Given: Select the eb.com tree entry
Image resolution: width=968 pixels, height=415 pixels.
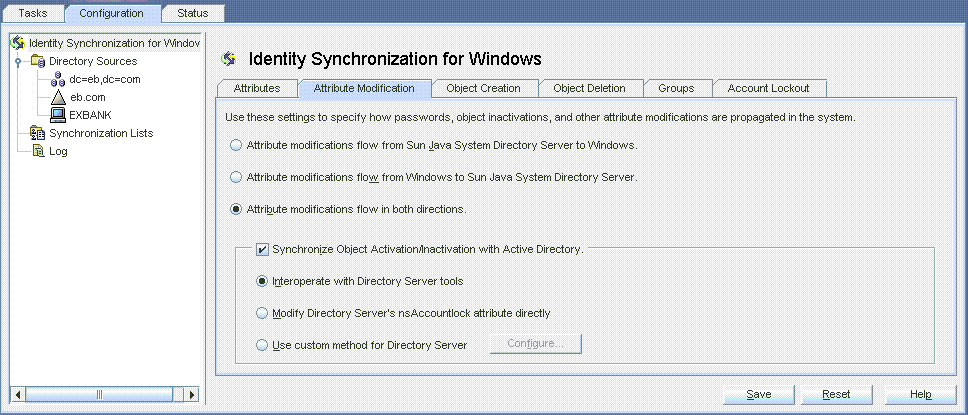Looking at the screenshot, I should (x=88, y=97).
